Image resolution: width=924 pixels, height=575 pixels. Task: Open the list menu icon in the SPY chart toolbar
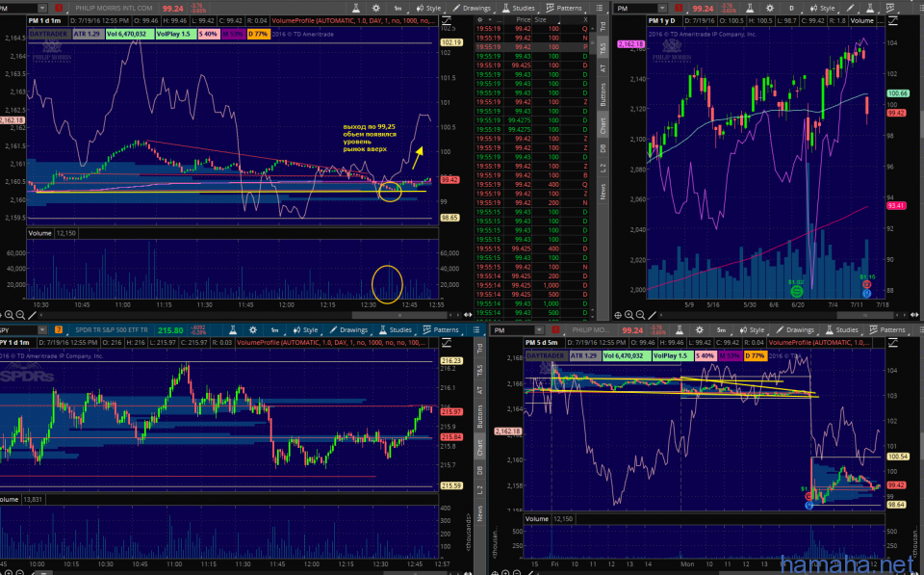(476, 329)
